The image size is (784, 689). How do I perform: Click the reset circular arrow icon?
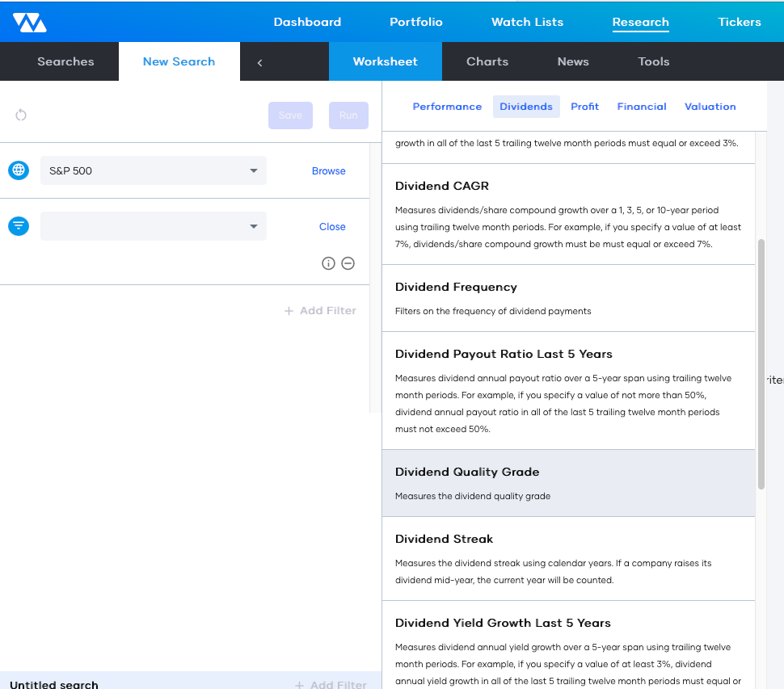tap(21, 115)
